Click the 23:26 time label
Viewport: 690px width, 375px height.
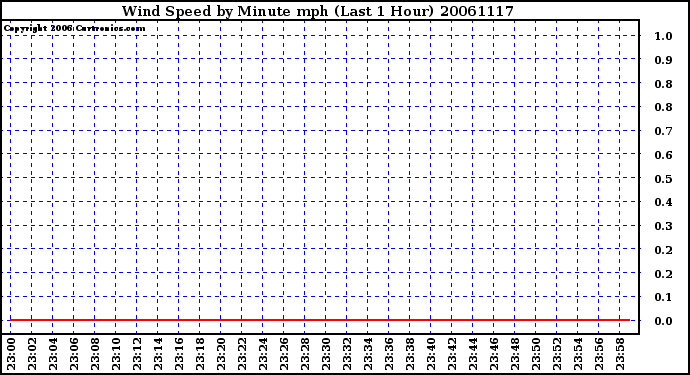(284, 354)
